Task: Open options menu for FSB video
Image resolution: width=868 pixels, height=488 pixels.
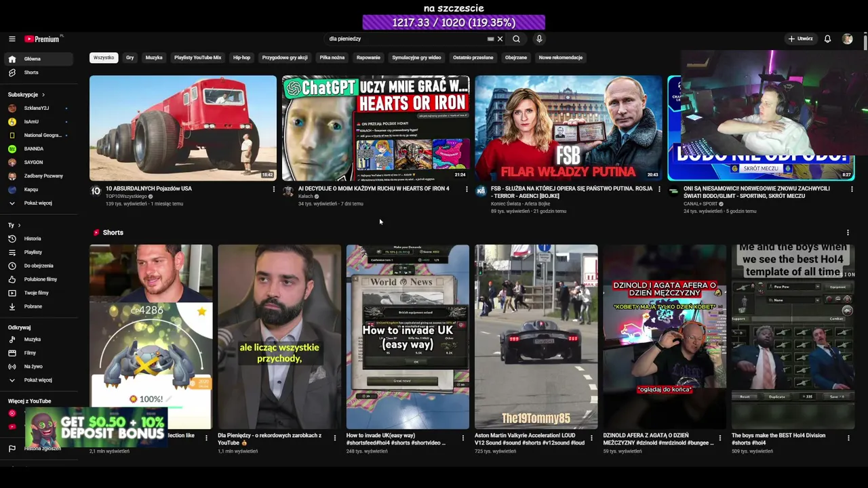Action: click(659, 189)
